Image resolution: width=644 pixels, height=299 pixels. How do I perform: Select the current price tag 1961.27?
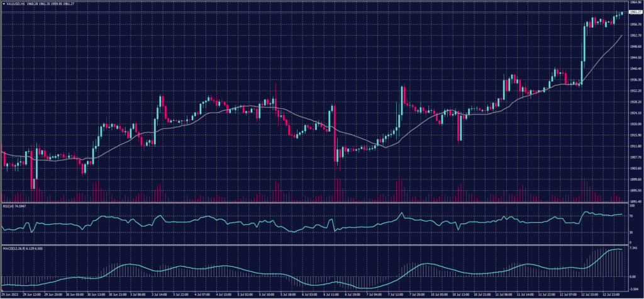click(635, 11)
